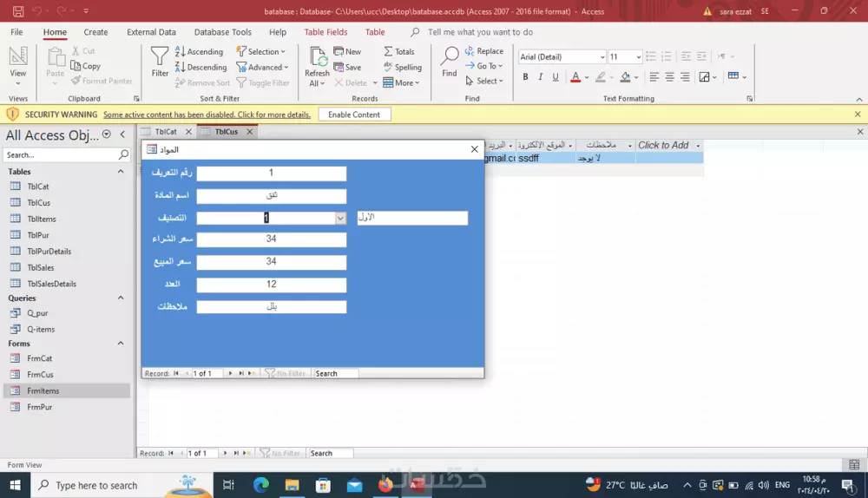Save the current record
Image resolution: width=868 pixels, height=498 pixels.
(x=347, y=67)
